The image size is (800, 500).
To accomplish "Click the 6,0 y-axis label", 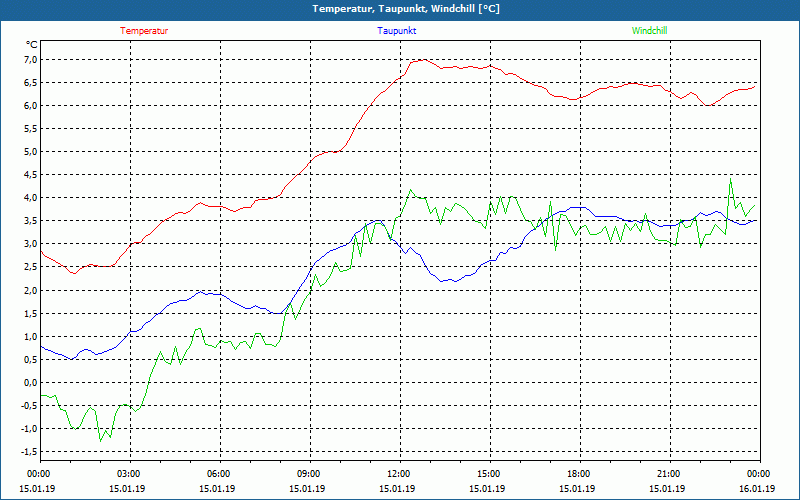I will pos(31,106).
